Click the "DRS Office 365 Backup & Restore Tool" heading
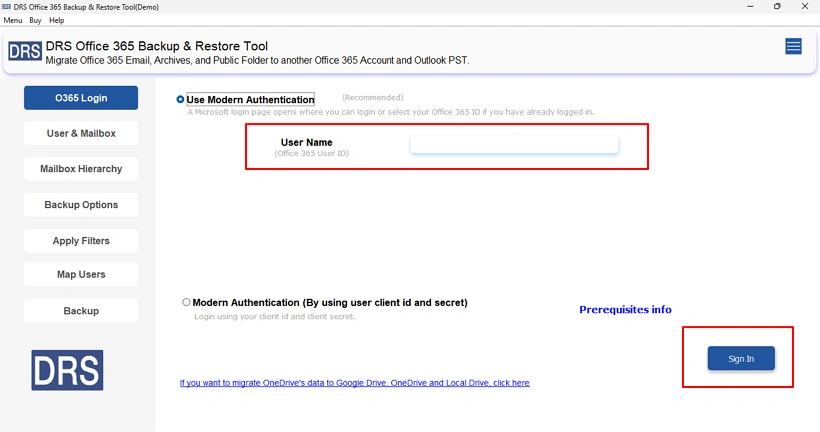820x432 pixels. (157, 46)
